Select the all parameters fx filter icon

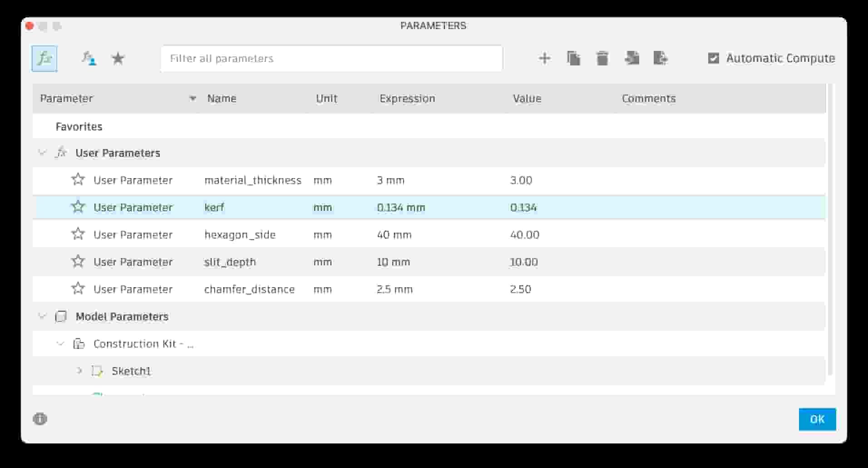(44, 59)
